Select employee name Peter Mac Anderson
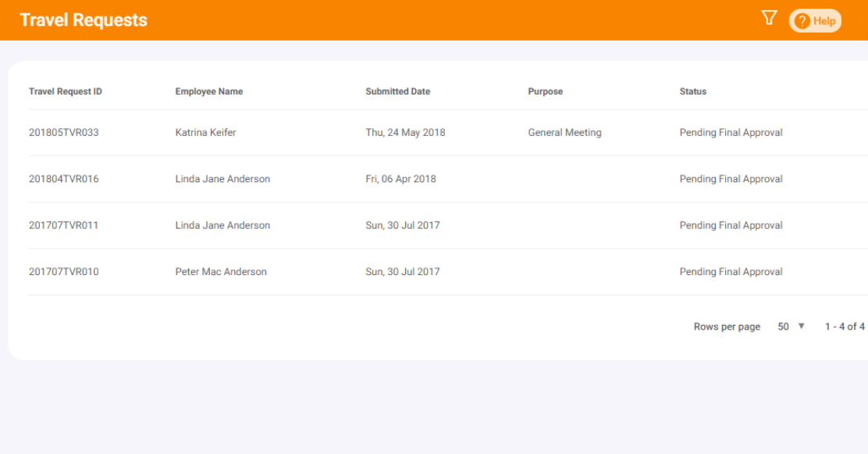Image resolution: width=868 pixels, height=454 pixels. coord(221,272)
